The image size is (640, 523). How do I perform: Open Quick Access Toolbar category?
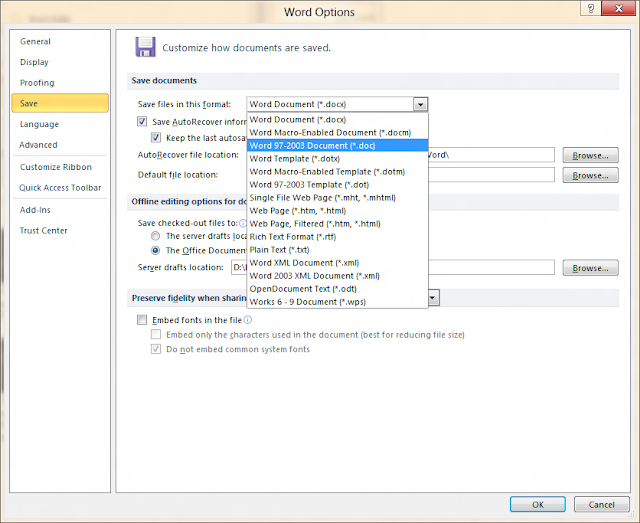click(x=60, y=188)
